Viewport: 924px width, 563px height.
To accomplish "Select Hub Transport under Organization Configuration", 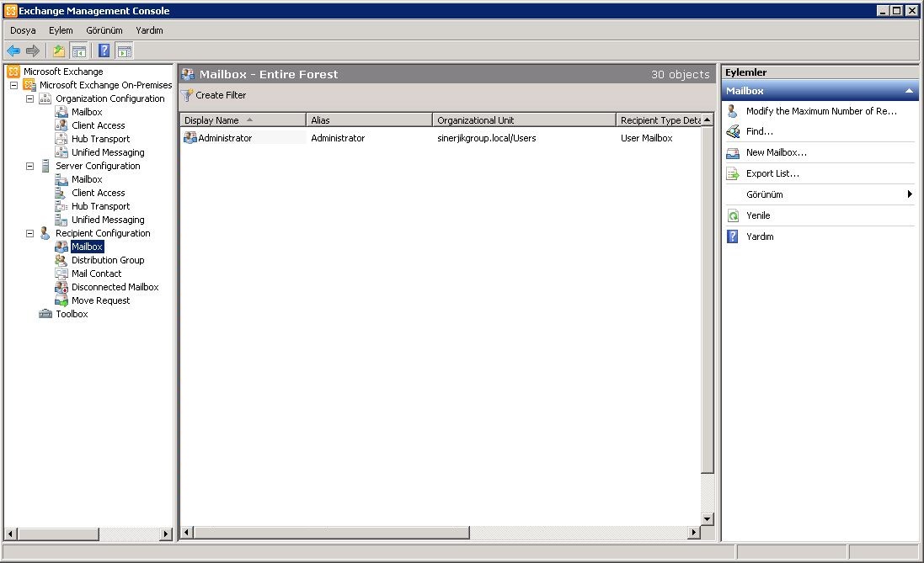I will click(x=101, y=139).
